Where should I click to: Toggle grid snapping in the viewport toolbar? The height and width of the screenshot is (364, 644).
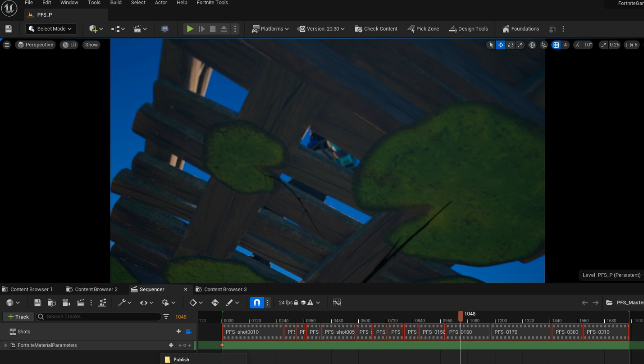[x=557, y=45]
